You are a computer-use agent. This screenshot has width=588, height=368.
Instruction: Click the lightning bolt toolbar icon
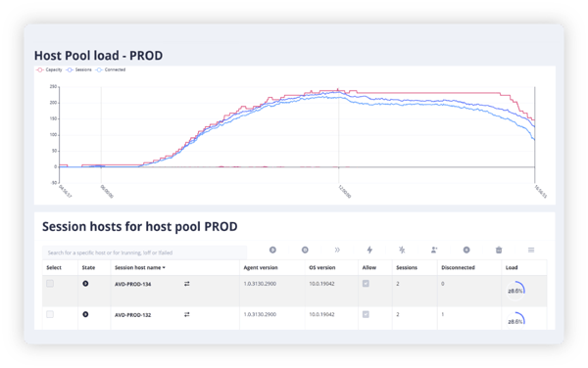pos(369,250)
